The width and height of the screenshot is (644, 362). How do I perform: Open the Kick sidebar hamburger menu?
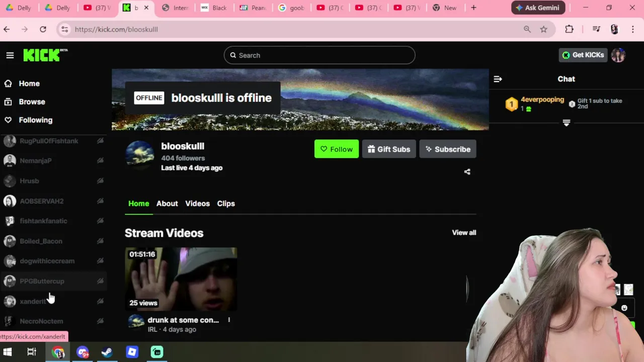coord(10,55)
